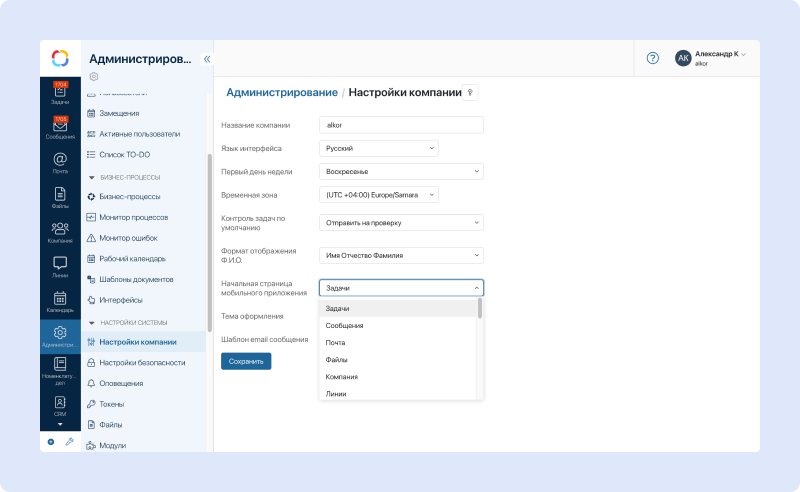Open Контроль задач по умолчанию dropdown

click(x=401, y=223)
